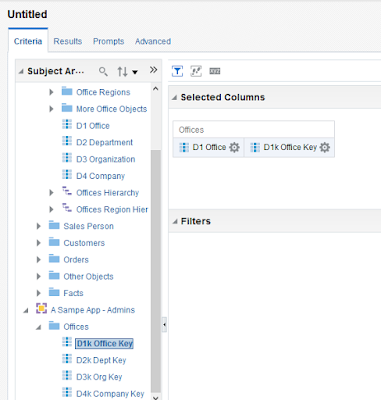Click the D3k Org Key column icon
The image size is (381, 400).
67,376
